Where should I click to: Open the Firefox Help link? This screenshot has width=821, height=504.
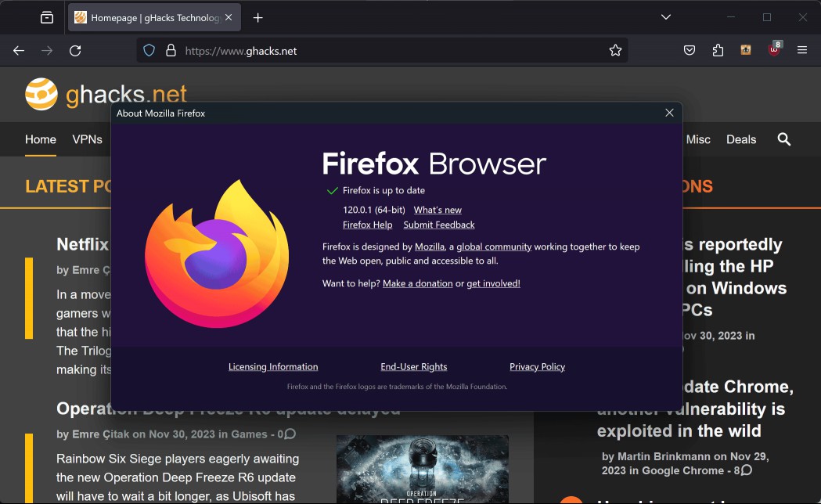coord(368,225)
